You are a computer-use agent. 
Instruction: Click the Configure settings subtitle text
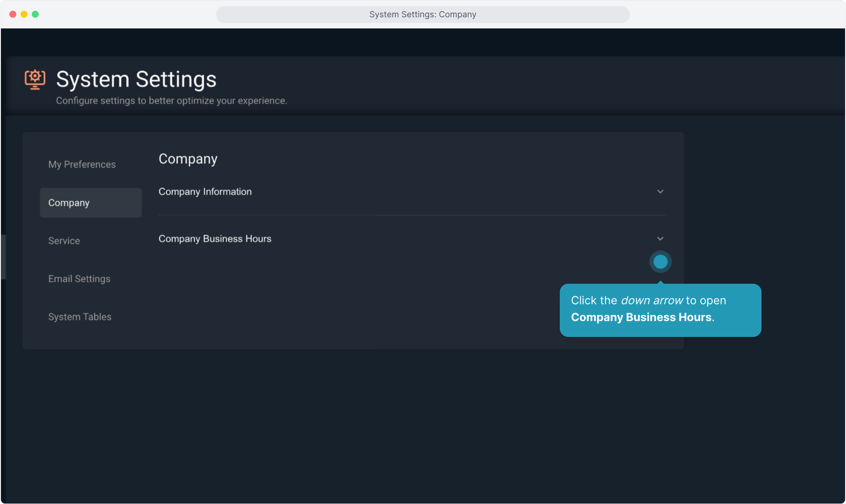pyautogui.click(x=171, y=101)
